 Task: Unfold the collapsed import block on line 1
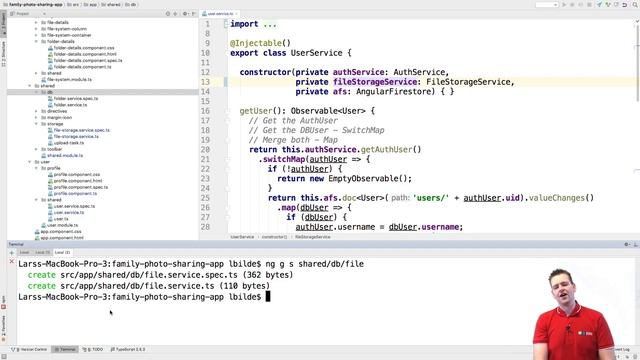point(226,24)
